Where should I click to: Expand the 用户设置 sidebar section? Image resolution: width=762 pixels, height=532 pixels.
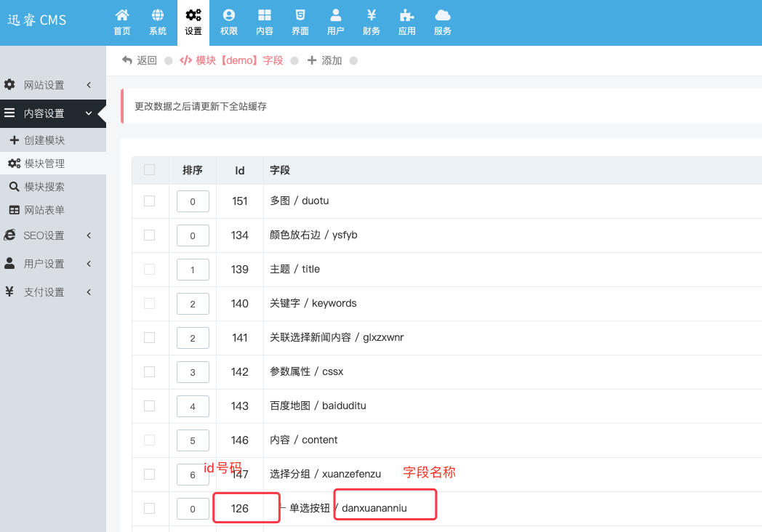(53, 264)
